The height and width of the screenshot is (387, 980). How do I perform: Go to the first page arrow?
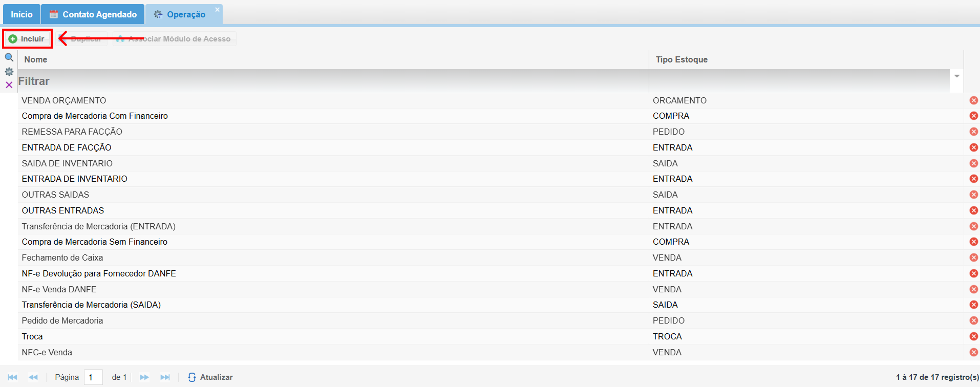pos(13,377)
